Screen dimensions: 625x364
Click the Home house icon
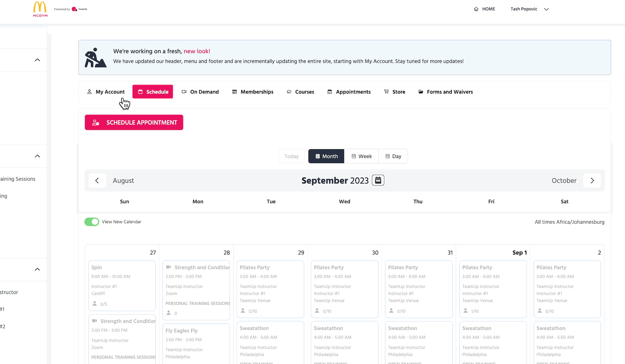(x=476, y=9)
